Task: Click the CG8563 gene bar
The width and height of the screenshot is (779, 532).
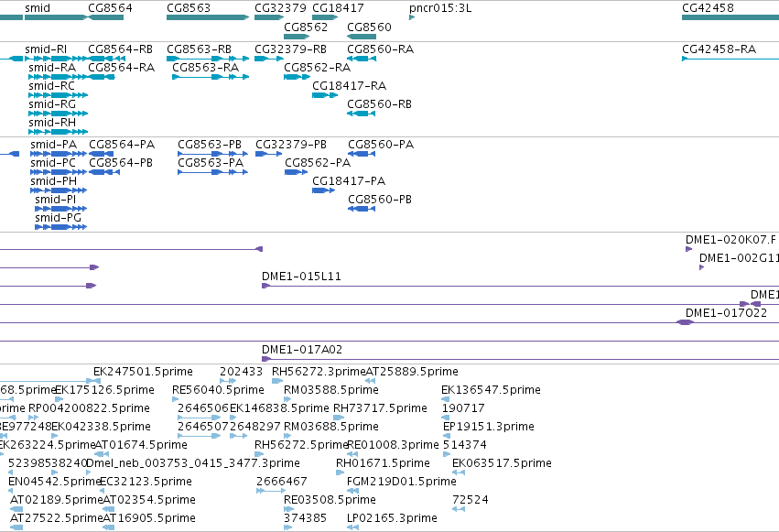Action: [x=208, y=17]
